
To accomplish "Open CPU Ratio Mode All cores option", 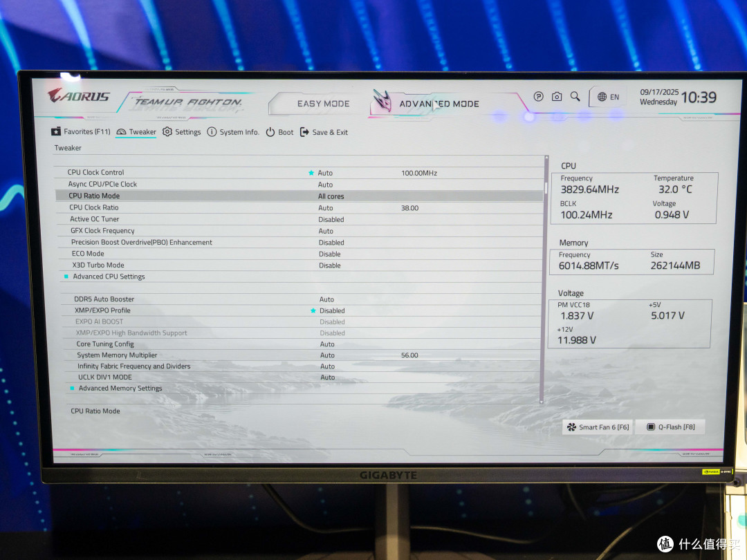I will [331, 196].
